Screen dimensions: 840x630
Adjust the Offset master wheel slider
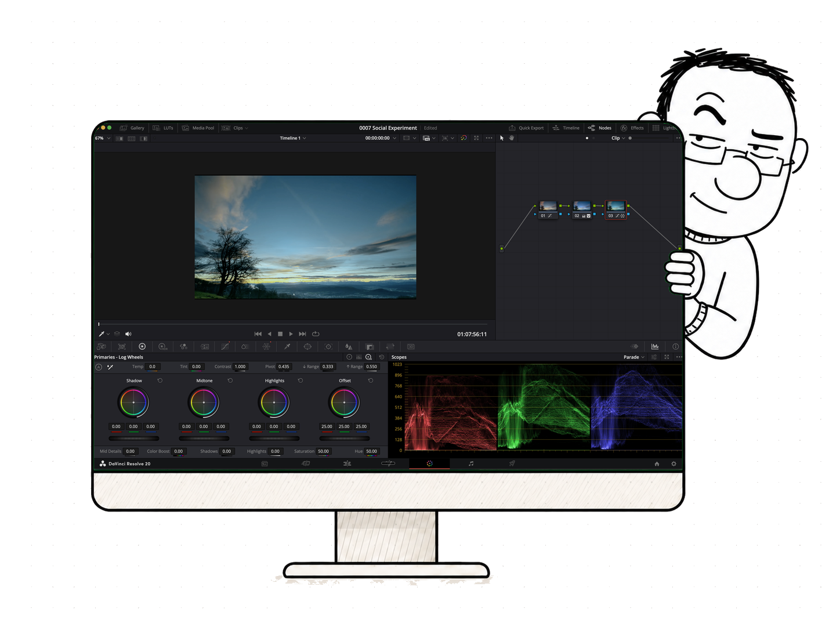click(x=344, y=438)
